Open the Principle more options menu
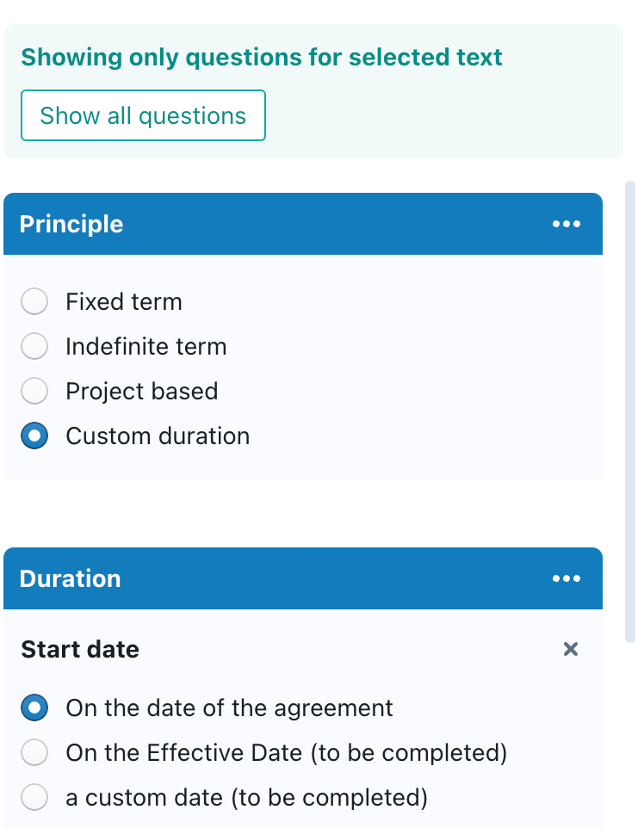 pos(567,225)
